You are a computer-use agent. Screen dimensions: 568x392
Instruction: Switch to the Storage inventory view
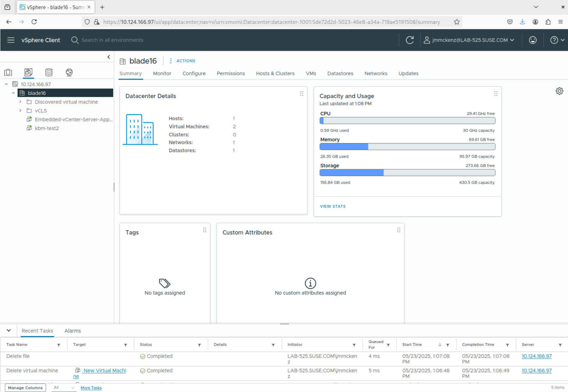(x=49, y=72)
